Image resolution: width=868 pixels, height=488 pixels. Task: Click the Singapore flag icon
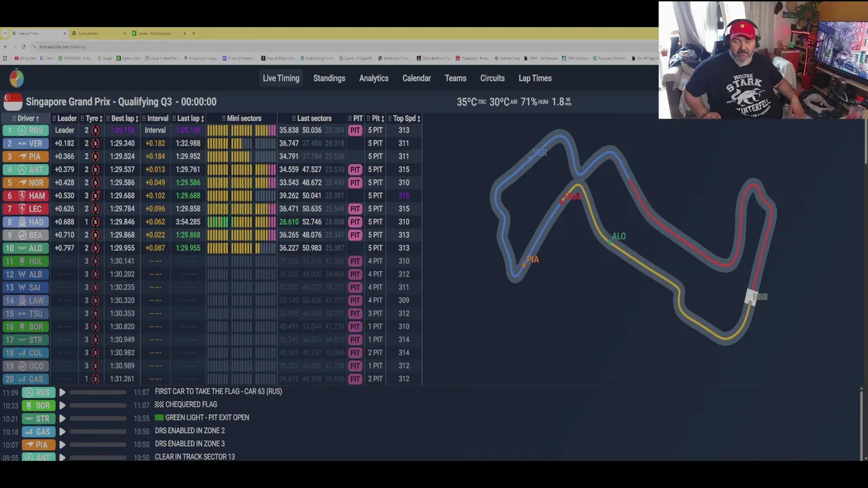12,102
